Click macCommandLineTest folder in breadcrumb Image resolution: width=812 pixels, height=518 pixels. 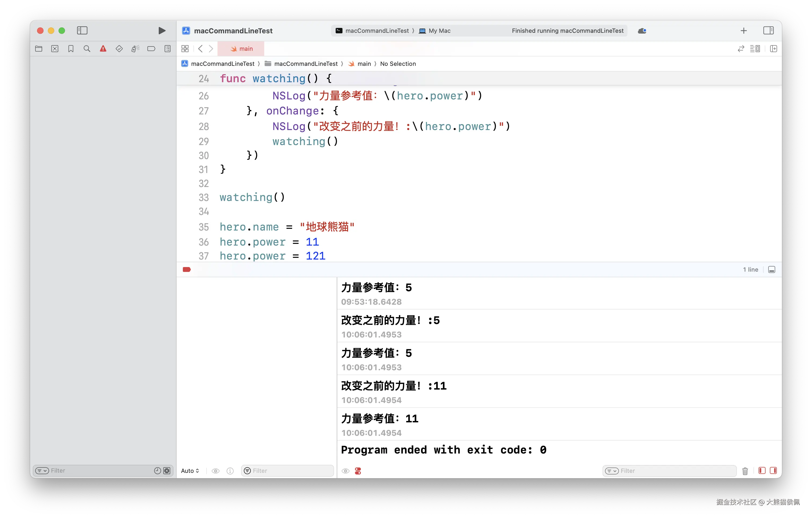(x=305, y=64)
